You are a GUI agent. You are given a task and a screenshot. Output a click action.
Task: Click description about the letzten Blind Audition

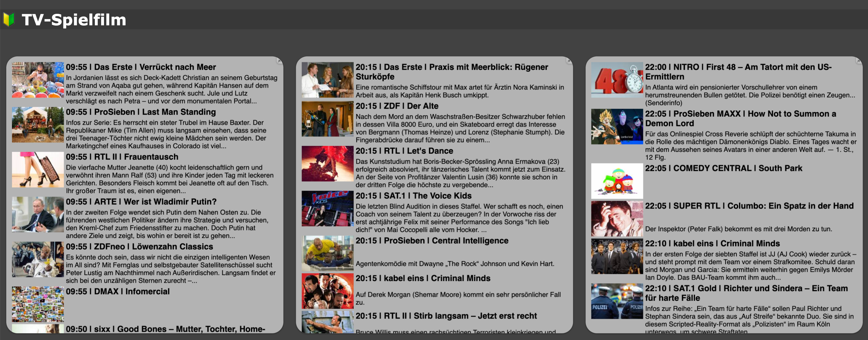(459, 218)
